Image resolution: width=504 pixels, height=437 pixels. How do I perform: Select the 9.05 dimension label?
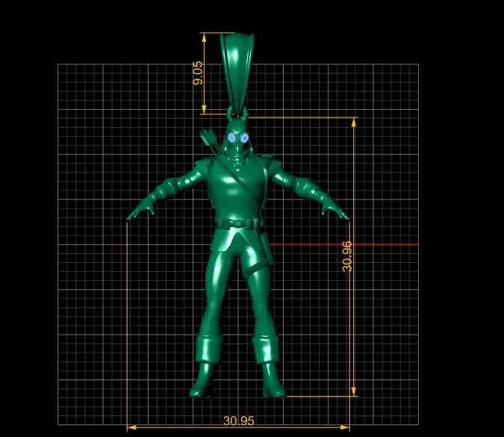coord(198,73)
